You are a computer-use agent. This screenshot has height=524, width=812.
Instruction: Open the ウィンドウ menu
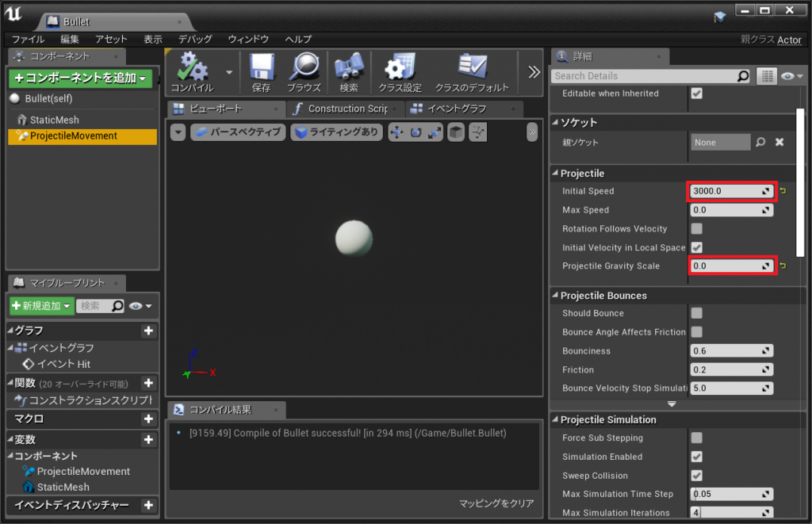click(251, 39)
